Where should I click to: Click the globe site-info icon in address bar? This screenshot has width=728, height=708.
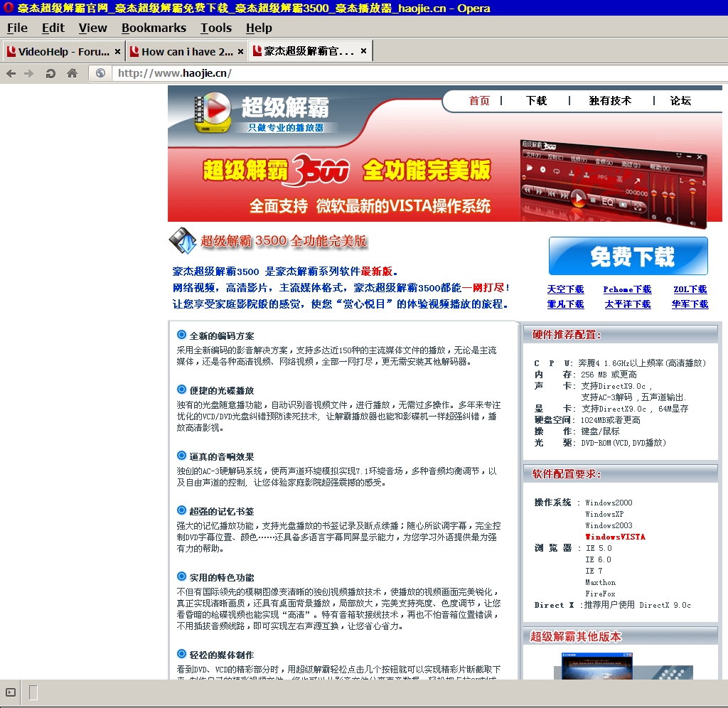[x=100, y=73]
